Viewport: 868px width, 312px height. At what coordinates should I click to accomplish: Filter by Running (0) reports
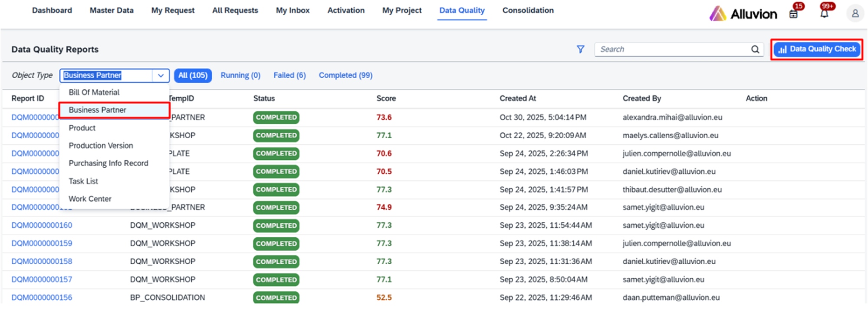coord(240,76)
